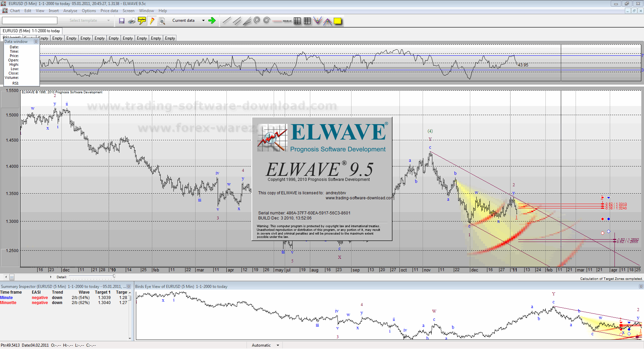Click the Minute time frame row
The image size is (644, 349).
(x=6, y=298)
